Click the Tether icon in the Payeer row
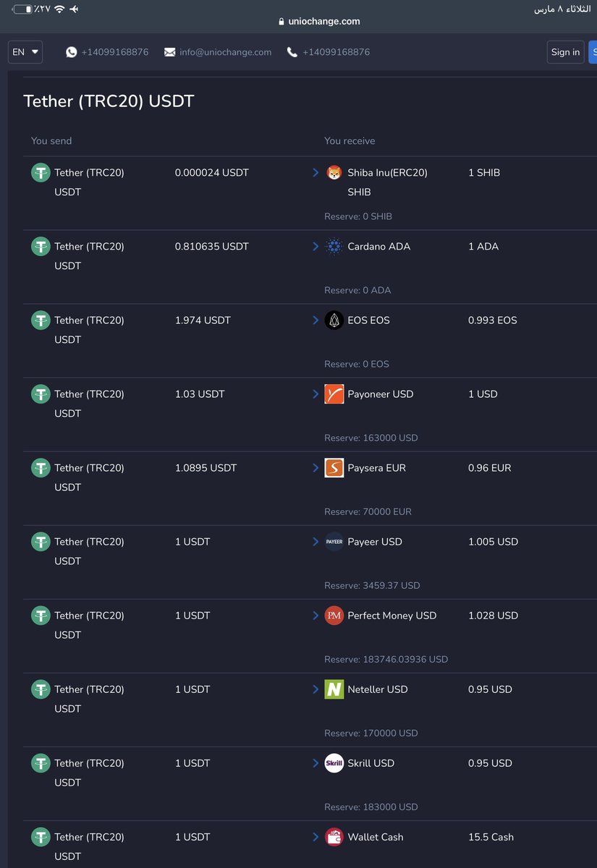The height and width of the screenshot is (868, 597). click(x=41, y=542)
